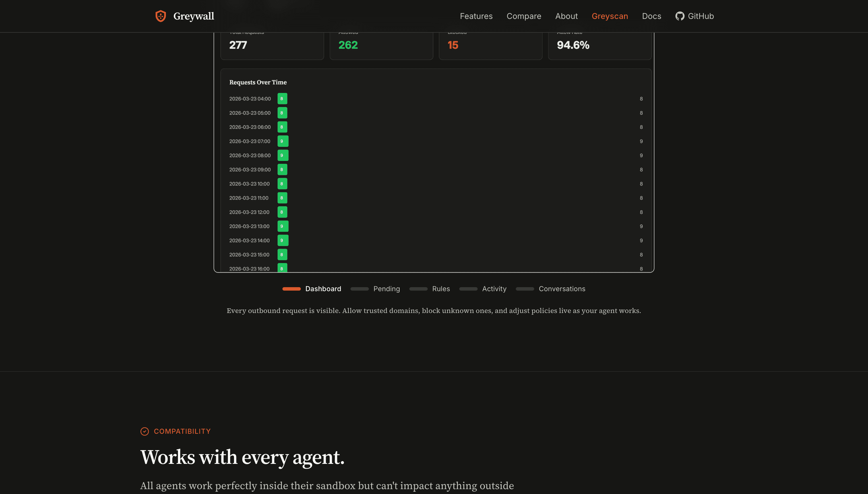Open the Docs link
This screenshot has height=494, width=868.
pyautogui.click(x=651, y=16)
